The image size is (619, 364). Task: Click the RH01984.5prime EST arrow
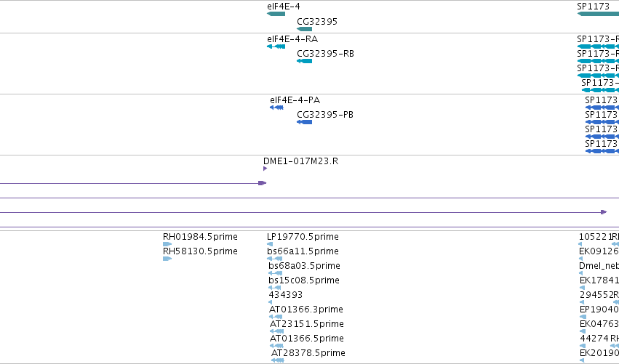point(167,244)
